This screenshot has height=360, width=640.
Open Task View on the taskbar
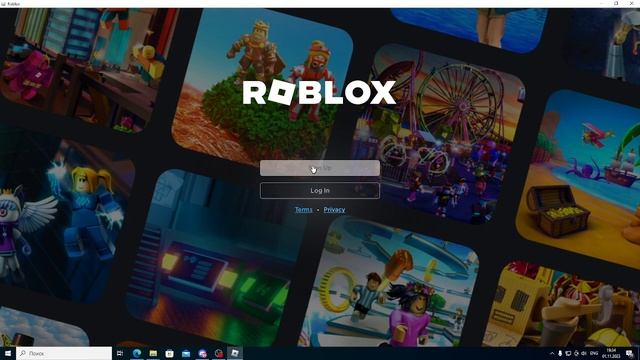(x=120, y=353)
